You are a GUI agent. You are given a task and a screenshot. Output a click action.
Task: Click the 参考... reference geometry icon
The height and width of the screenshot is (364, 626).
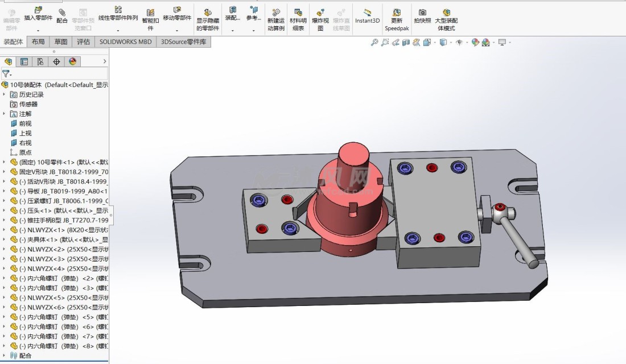coord(253,10)
